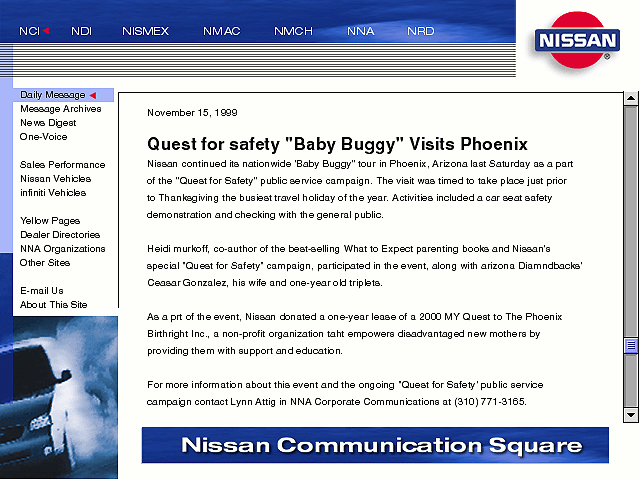Screen dimensions: 640x480
Task: Open the NMCH top navigation tab
Action: coord(293,31)
